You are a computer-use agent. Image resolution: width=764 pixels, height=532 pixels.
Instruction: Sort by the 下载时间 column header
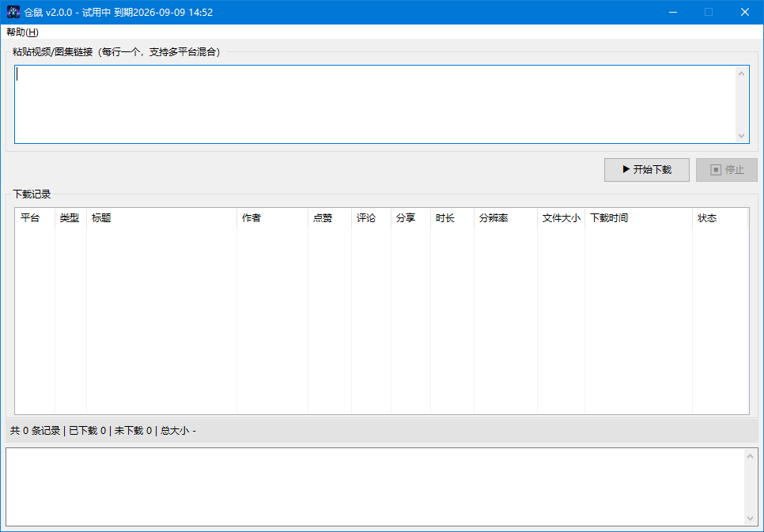[639, 218]
